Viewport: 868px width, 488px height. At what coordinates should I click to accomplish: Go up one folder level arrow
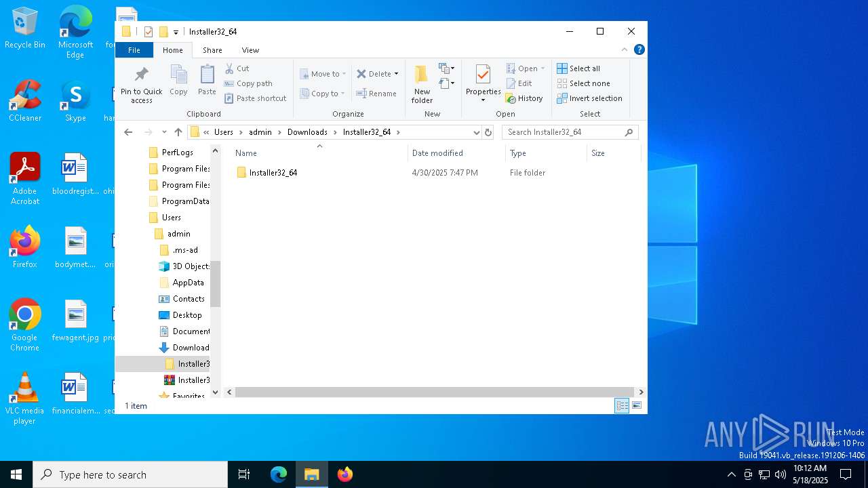point(178,132)
